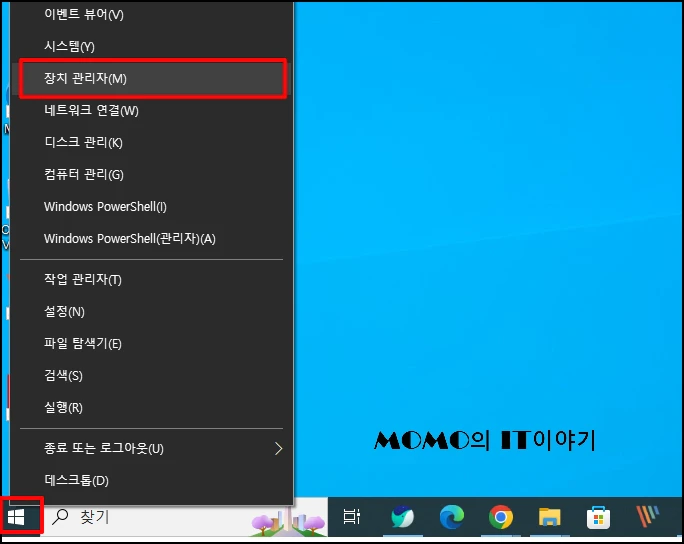This screenshot has width=684, height=544.
Task: Open 네트워크 연결(W) from the menu
Action: coord(152,110)
